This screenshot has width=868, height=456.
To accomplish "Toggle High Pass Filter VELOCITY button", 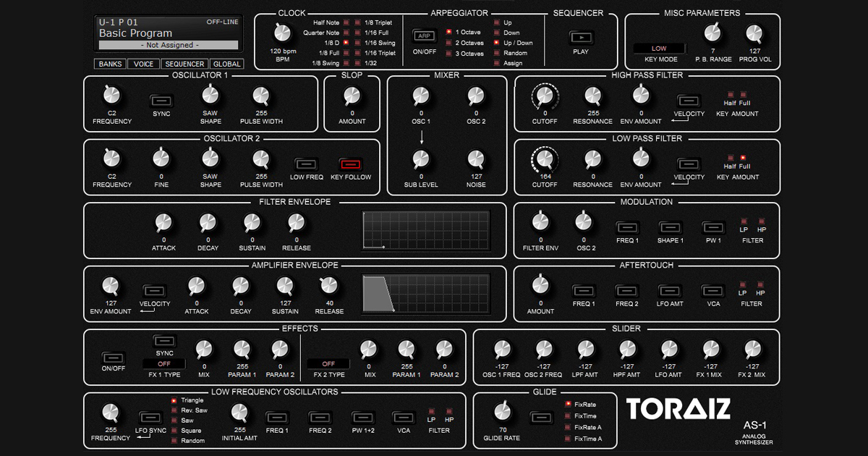I will [x=688, y=100].
